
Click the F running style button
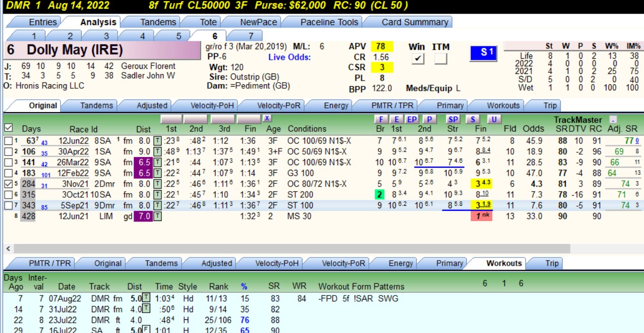pos(381,119)
